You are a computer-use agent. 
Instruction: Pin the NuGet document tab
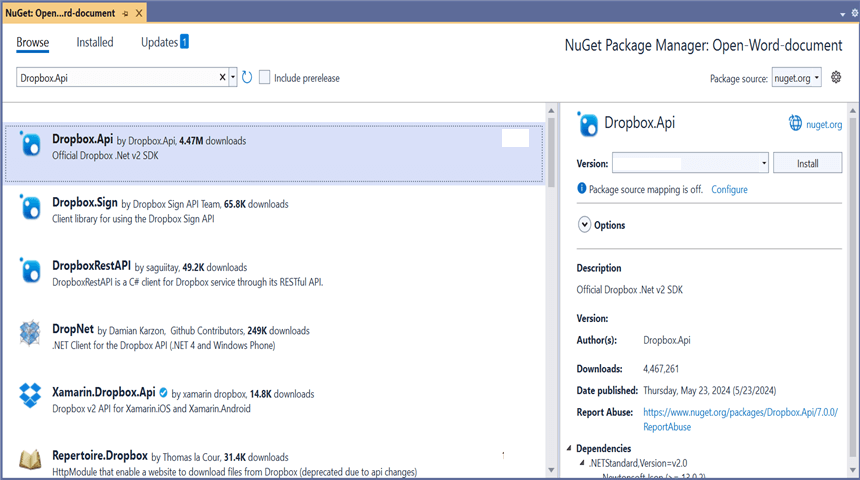126,13
